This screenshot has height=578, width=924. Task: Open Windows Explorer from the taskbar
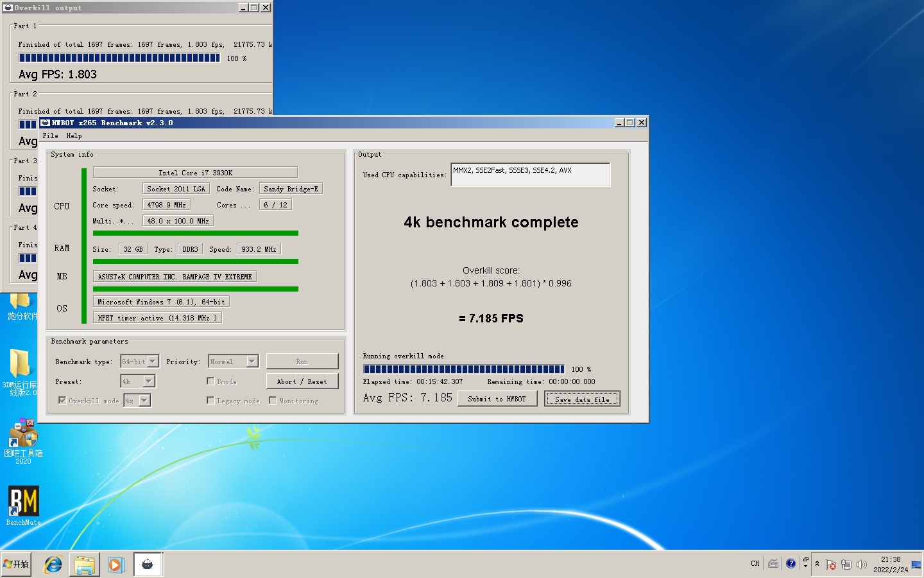[85, 565]
